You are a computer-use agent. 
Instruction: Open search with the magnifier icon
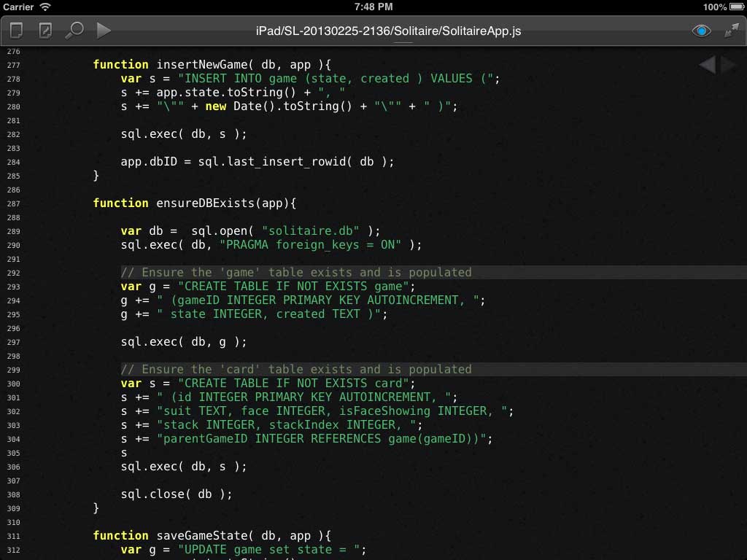tap(74, 31)
